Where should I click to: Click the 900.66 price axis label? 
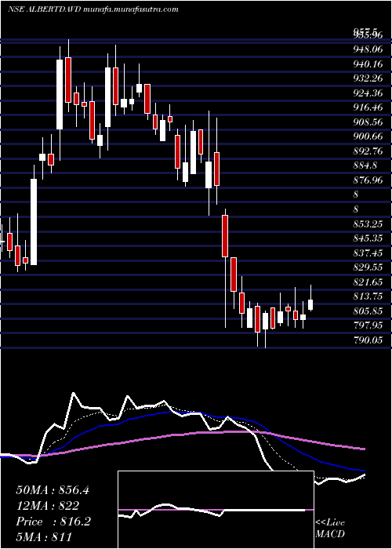[368, 136]
